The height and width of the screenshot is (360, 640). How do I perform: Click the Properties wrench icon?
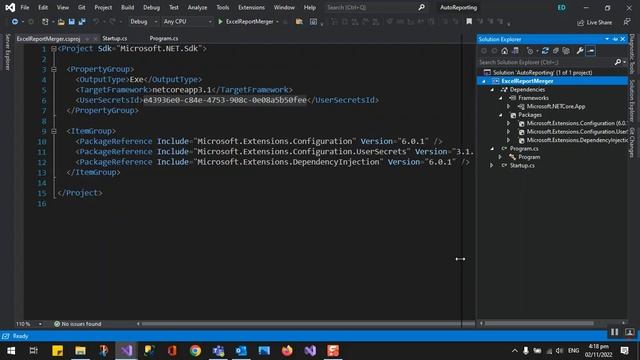(580, 51)
